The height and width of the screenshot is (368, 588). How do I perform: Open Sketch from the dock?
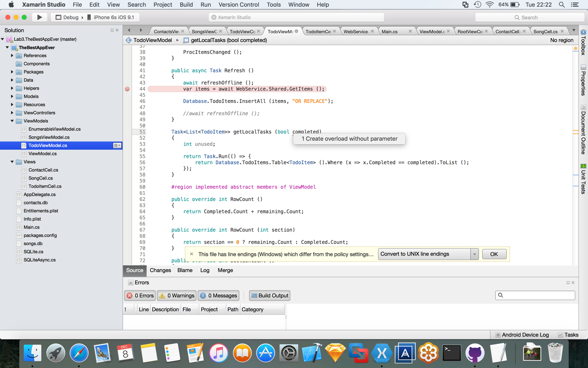(x=335, y=353)
